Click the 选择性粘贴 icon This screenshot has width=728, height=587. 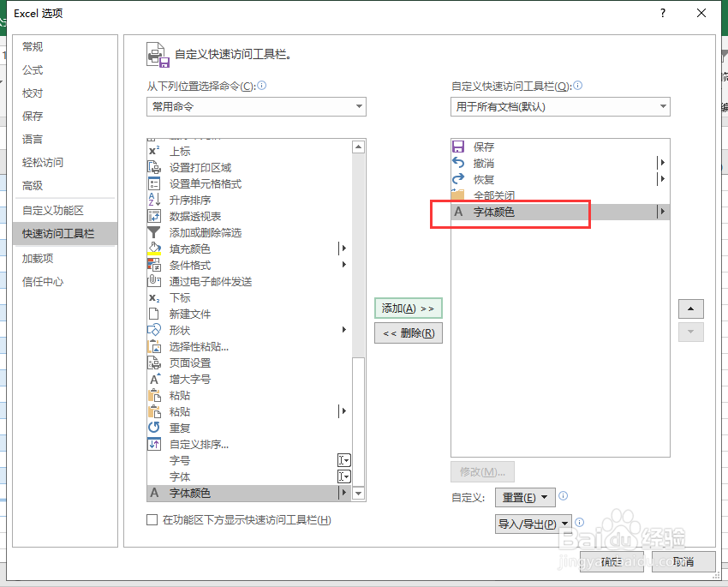coord(154,346)
